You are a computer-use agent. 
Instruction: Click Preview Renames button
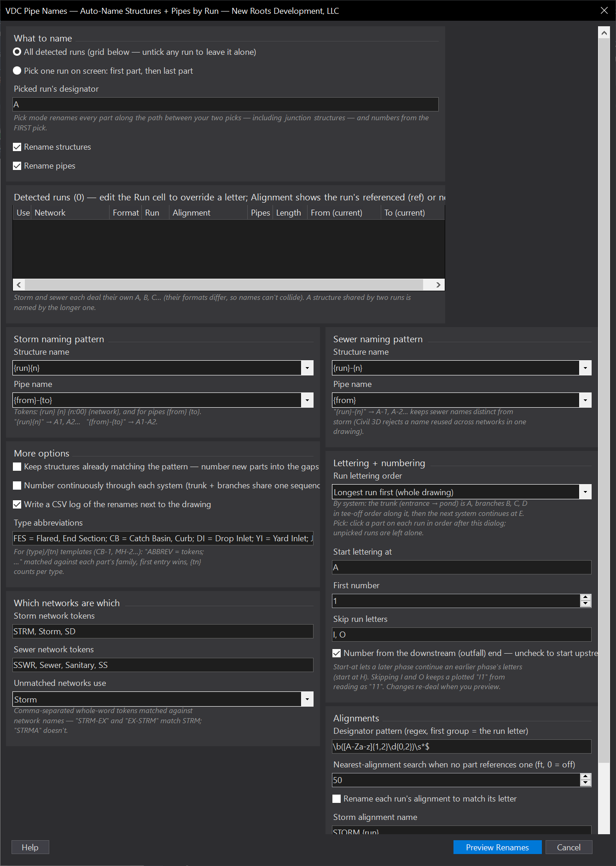pos(497,847)
